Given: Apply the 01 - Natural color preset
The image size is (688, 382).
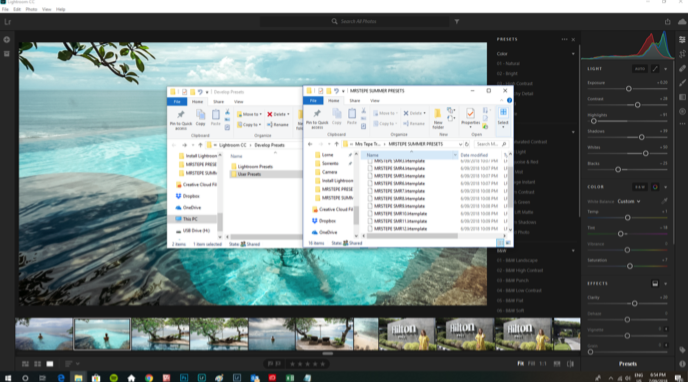Looking at the screenshot, I should [509, 64].
